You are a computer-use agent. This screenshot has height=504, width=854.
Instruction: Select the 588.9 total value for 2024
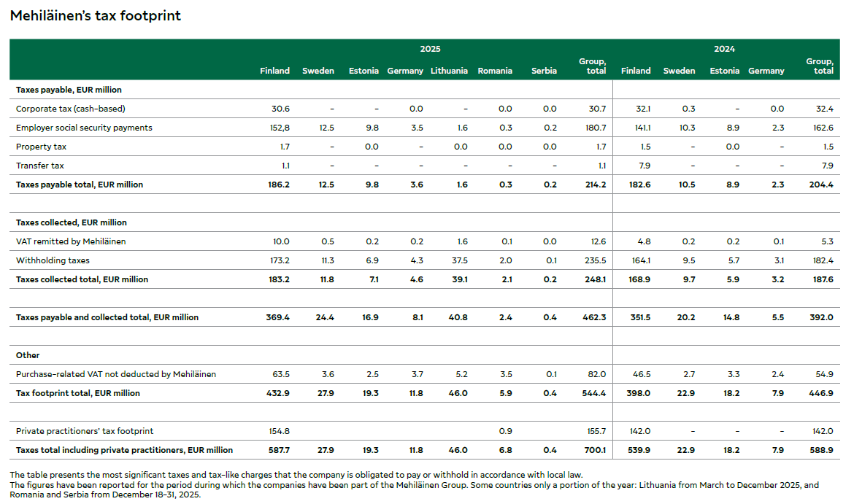(x=821, y=450)
